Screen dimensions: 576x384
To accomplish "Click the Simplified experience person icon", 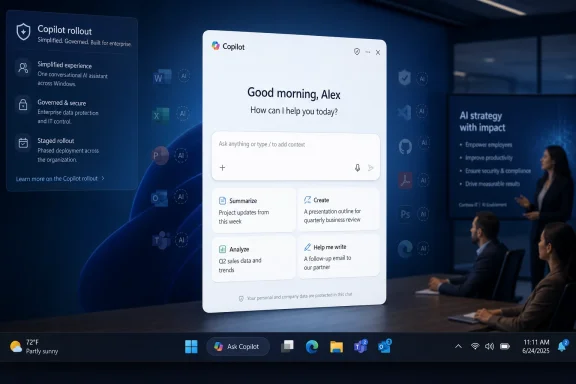I will click(x=23, y=68).
